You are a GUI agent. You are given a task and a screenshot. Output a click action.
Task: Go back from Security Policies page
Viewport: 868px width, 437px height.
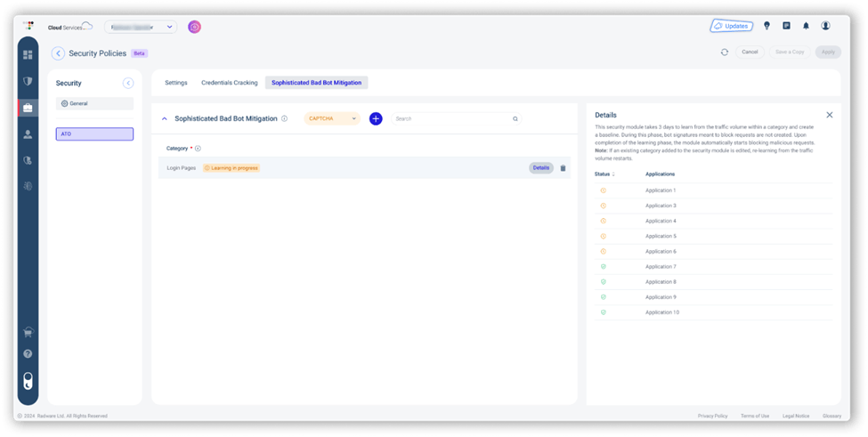(58, 53)
